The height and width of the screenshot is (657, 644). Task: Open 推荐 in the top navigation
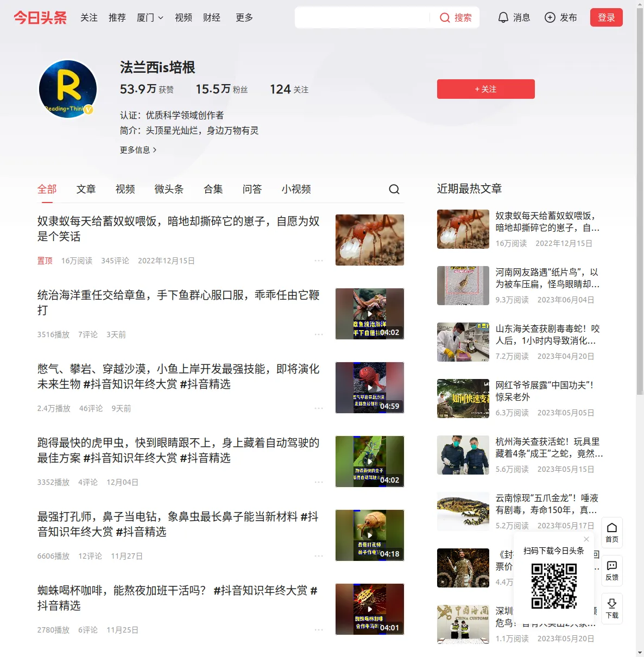pyautogui.click(x=117, y=18)
